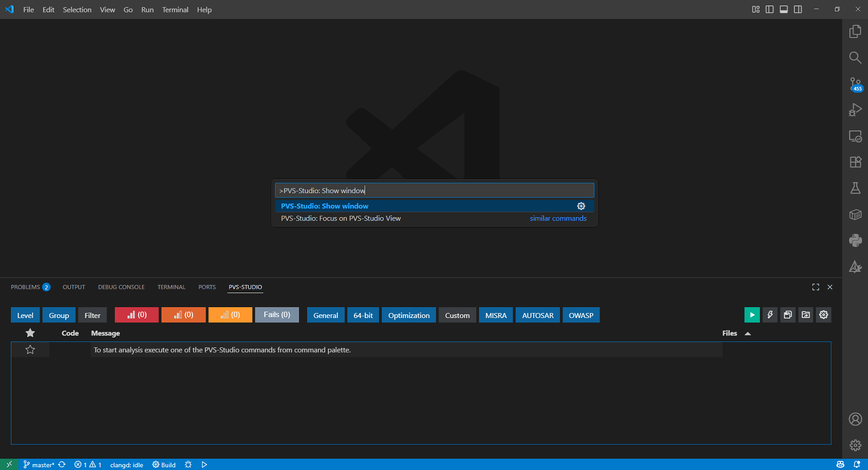
Task: Click the Level button
Action: click(x=25, y=315)
